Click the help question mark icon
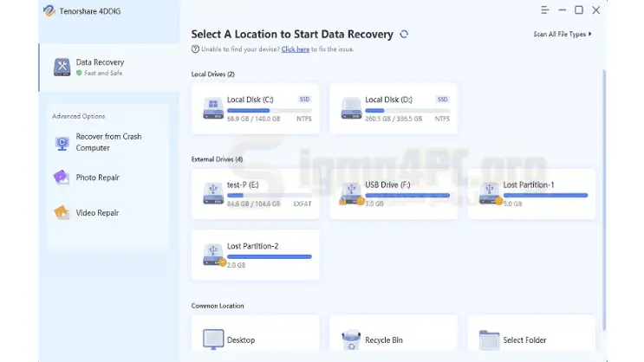 click(195, 49)
